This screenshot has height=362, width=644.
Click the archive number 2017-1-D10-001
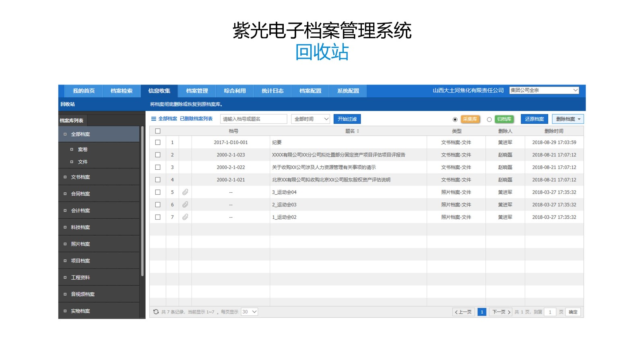pos(231,142)
